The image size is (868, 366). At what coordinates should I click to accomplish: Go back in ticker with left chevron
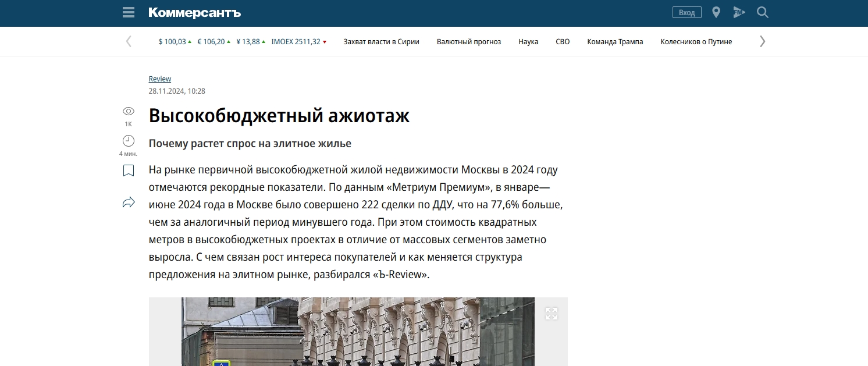click(129, 41)
